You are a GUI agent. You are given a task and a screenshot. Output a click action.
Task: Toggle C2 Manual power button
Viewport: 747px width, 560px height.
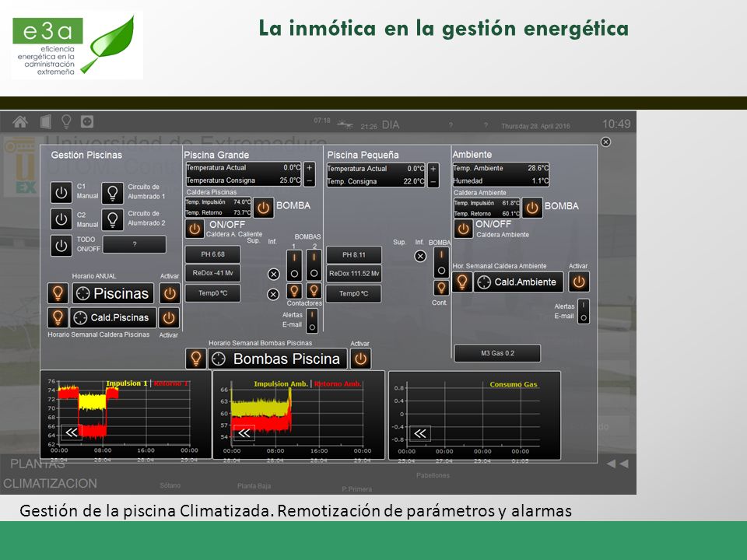tap(61, 219)
